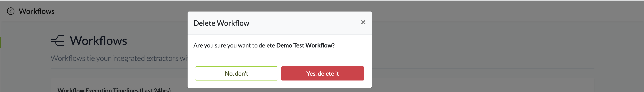The image size is (644, 92).
Task: Click "Are you sure you want to delete" text
Action: point(234,45)
